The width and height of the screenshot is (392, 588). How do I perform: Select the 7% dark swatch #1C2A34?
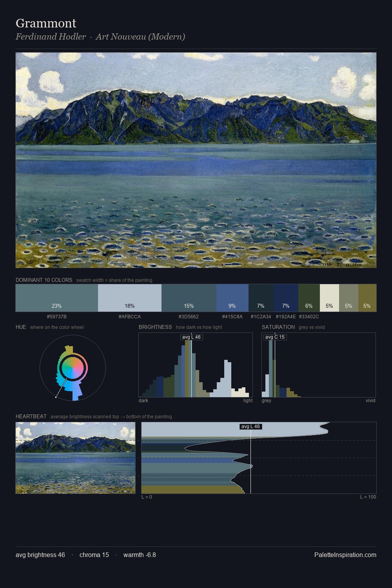261,298
